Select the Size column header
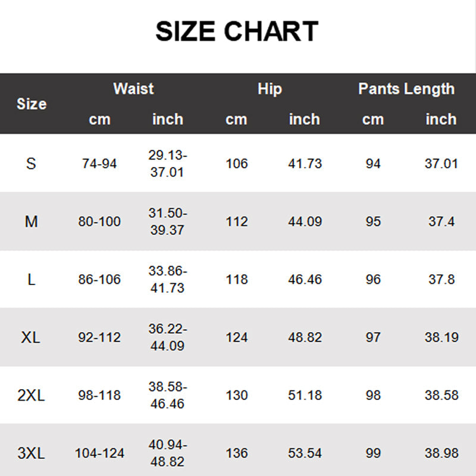This screenshot has height=476, width=476. (32, 104)
